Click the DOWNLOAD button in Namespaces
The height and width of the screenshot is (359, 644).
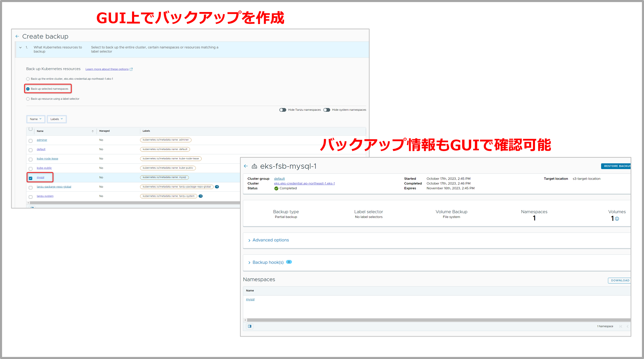coord(619,281)
